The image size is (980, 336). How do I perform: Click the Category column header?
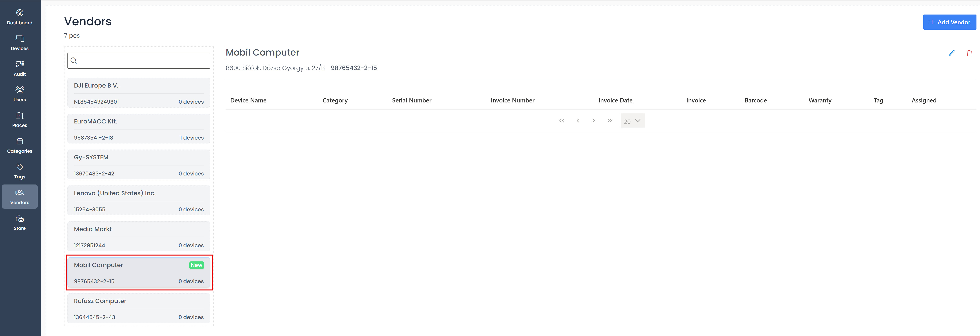(x=335, y=100)
